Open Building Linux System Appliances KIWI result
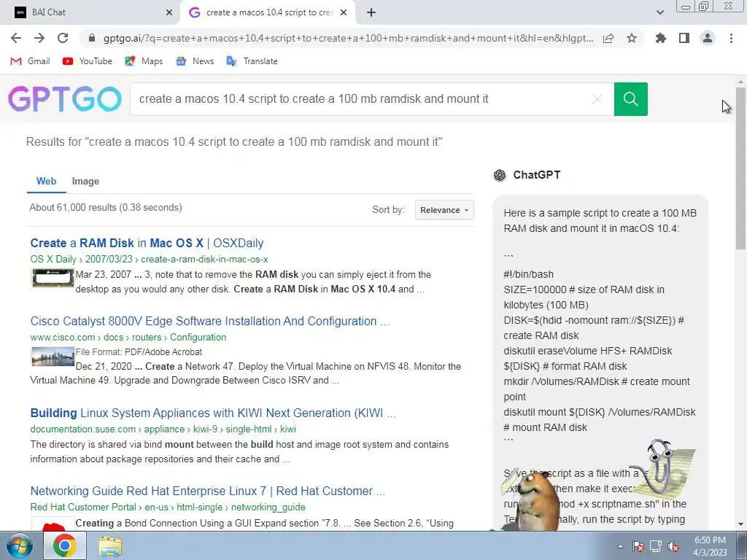 (212, 413)
